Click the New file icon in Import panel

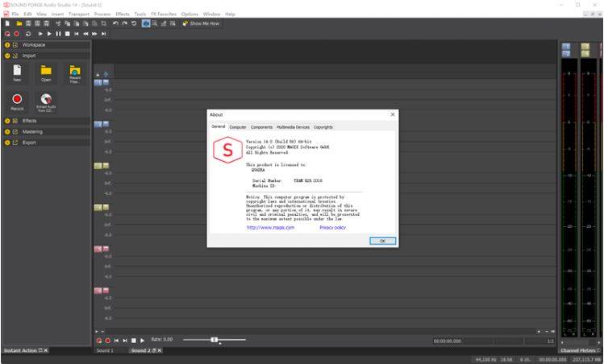coord(17,71)
